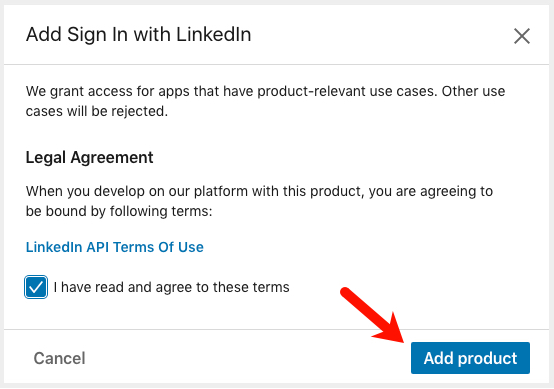554x389 pixels.
Task: Confirm with the Add product button
Action: pos(470,358)
